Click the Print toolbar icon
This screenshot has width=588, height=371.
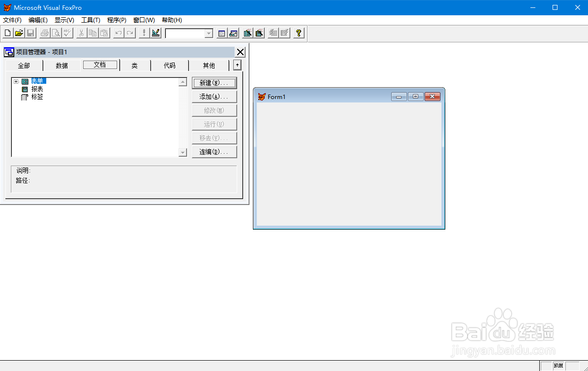click(45, 33)
